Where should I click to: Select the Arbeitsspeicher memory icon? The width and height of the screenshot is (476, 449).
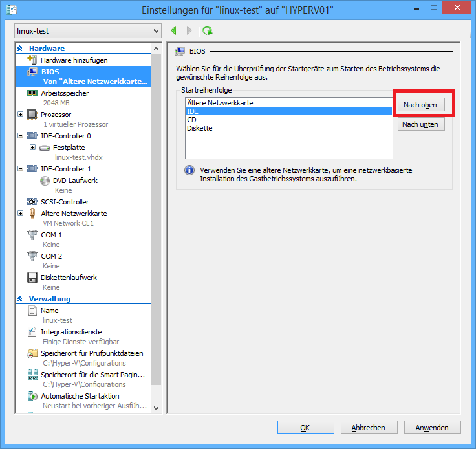coord(32,93)
